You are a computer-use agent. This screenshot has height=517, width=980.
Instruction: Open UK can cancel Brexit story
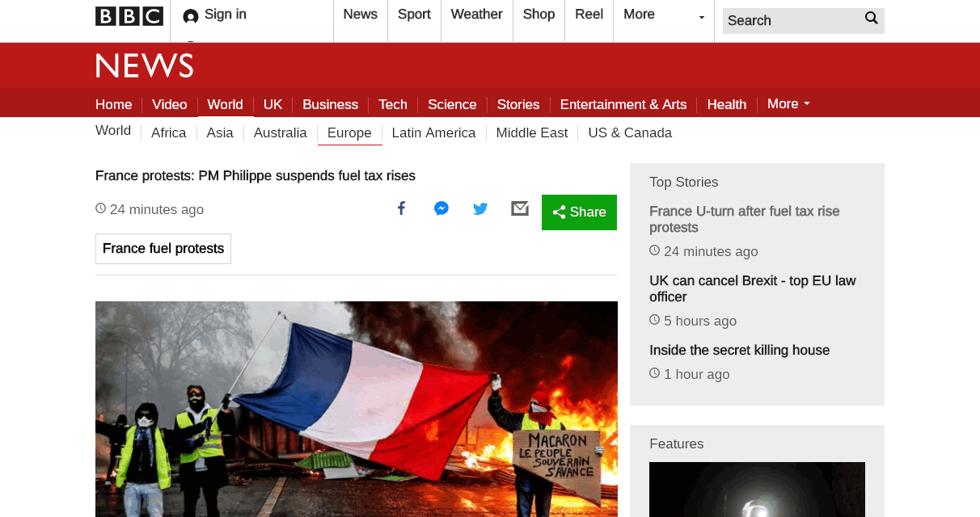click(753, 288)
